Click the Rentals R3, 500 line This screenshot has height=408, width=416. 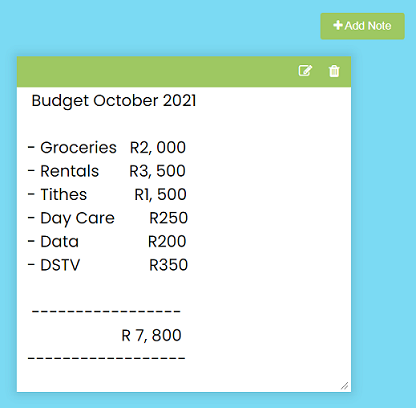tap(107, 171)
